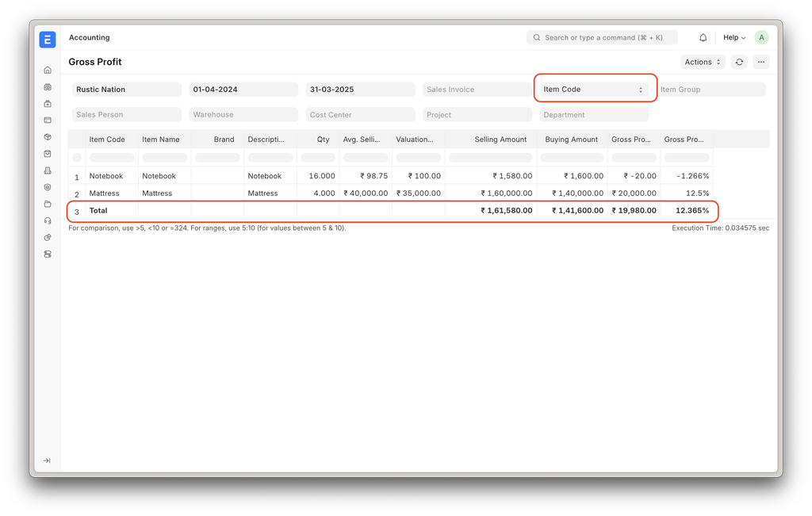Viewport: 812px width, 516px height.
Task: Open the cube-shaped Stock sidebar icon
Action: (x=48, y=137)
